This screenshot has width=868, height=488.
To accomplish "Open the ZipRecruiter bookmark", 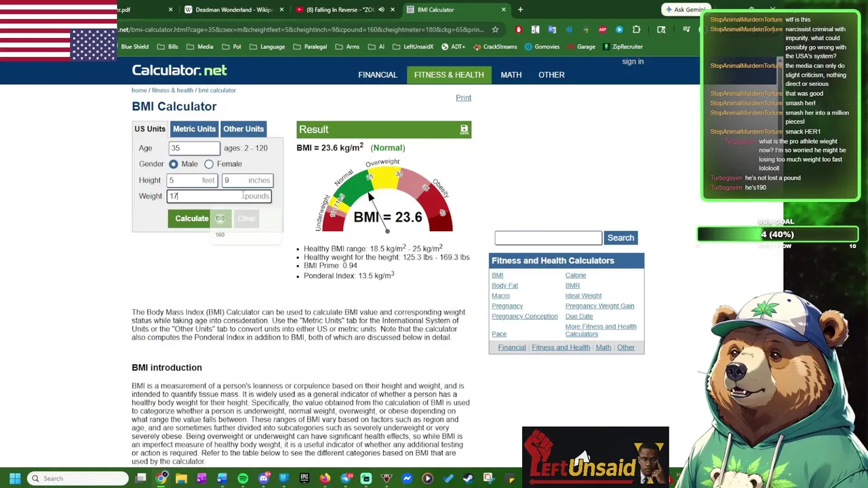I will click(x=622, y=47).
